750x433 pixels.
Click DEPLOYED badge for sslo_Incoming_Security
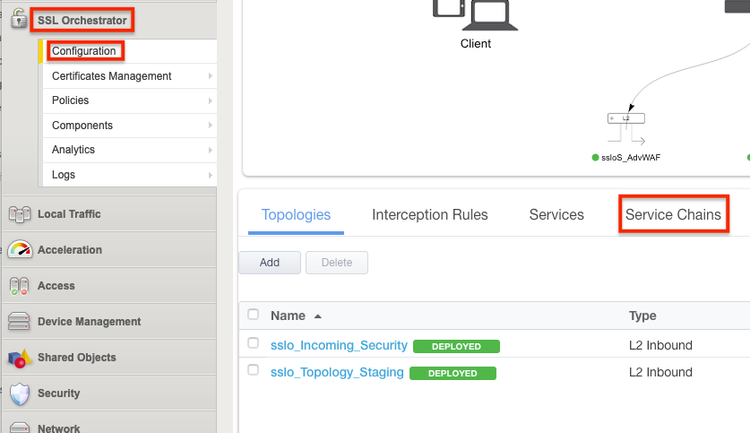[x=456, y=346]
